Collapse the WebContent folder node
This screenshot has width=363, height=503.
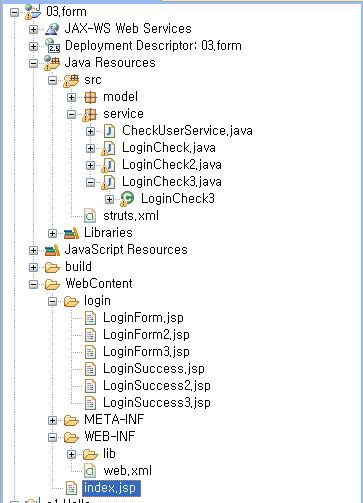[33, 284]
